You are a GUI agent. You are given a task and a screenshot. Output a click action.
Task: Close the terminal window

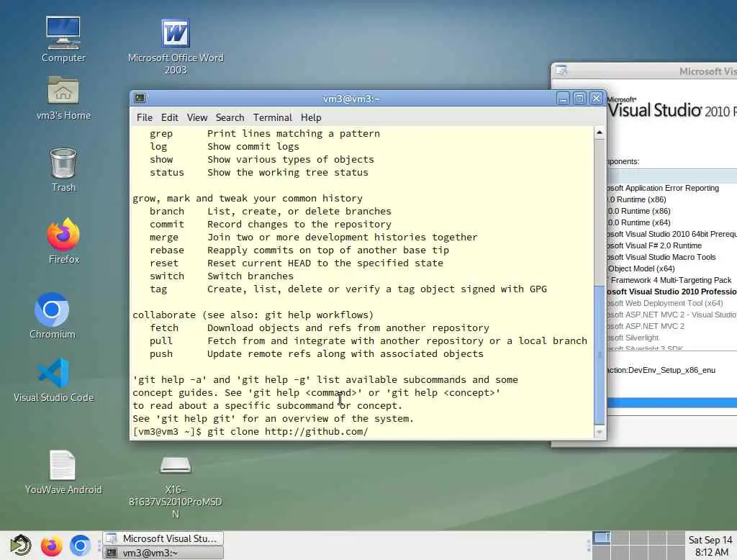tap(596, 99)
